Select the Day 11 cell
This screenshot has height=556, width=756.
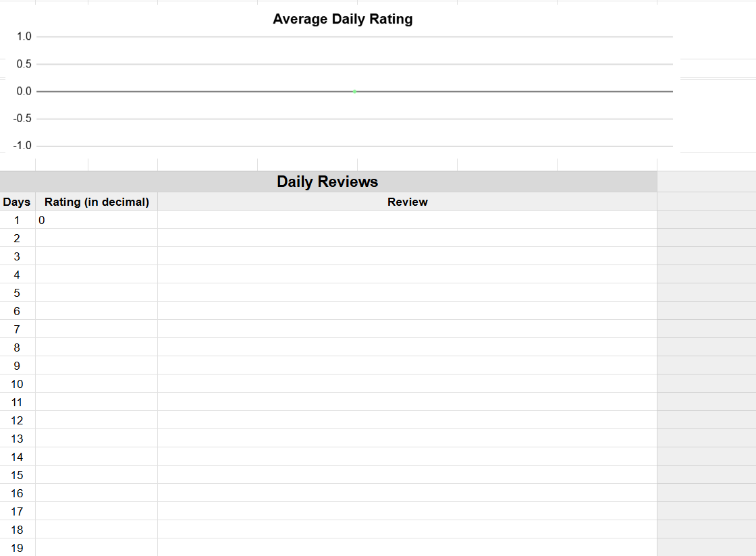pos(18,402)
